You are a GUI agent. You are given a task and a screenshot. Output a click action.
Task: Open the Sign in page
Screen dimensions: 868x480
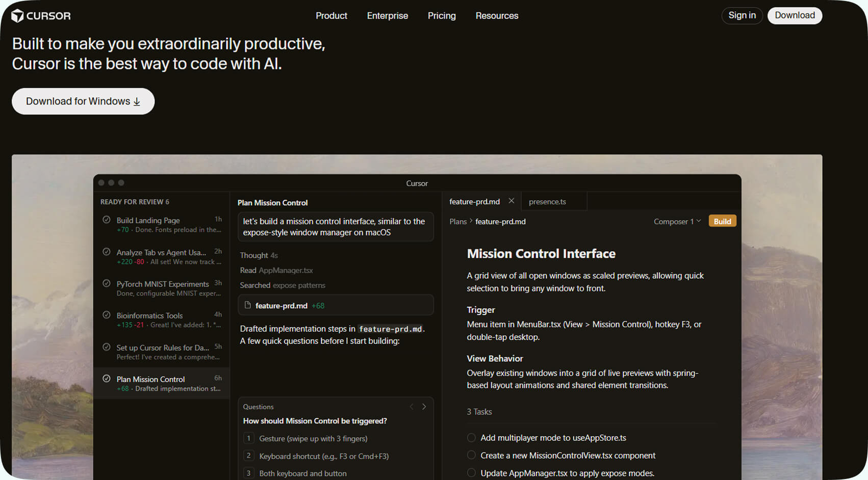(742, 15)
